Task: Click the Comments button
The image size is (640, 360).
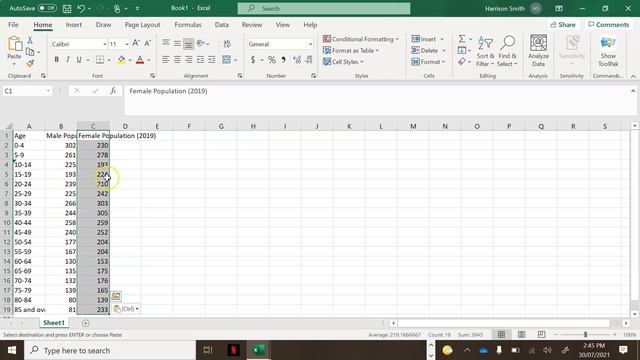Action: point(609,25)
